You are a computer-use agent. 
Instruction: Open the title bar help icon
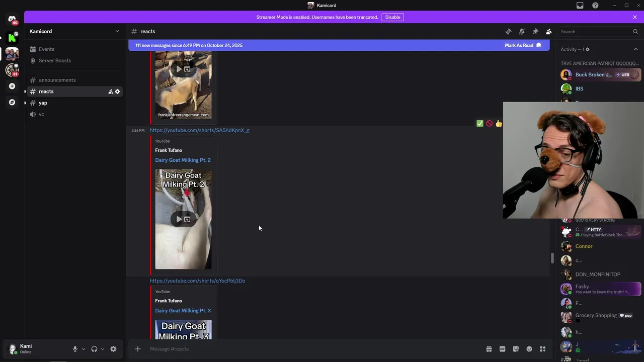click(595, 6)
